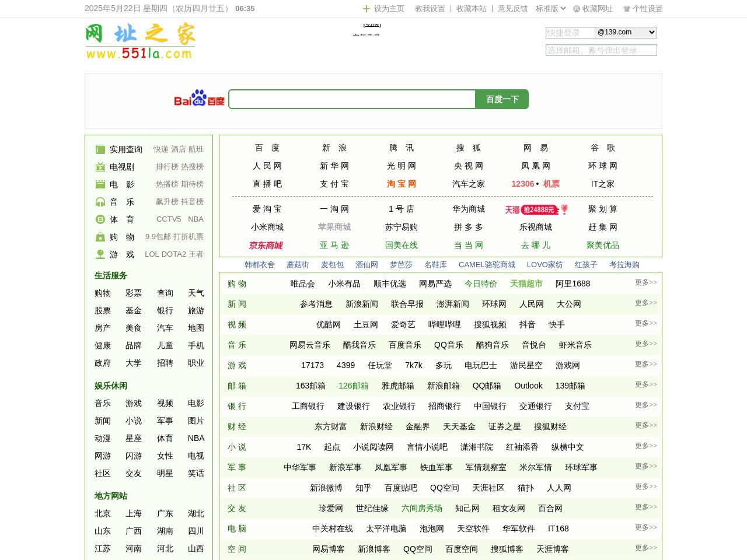The width and height of the screenshot is (747, 560).
Task: Click the 个性设置 shirt icon
Action: pyautogui.click(x=627, y=9)
